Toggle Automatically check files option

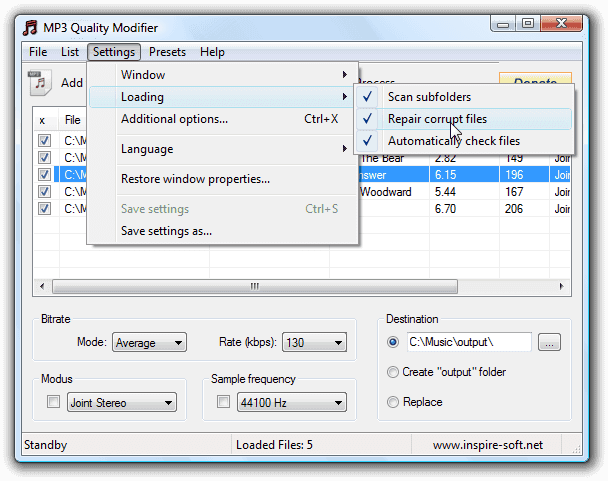point(464,141)
